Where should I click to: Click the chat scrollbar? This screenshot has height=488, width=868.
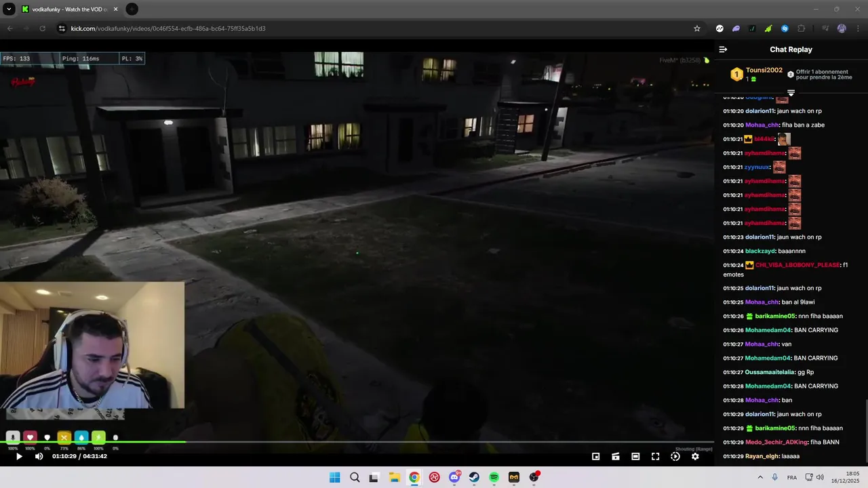866,430
